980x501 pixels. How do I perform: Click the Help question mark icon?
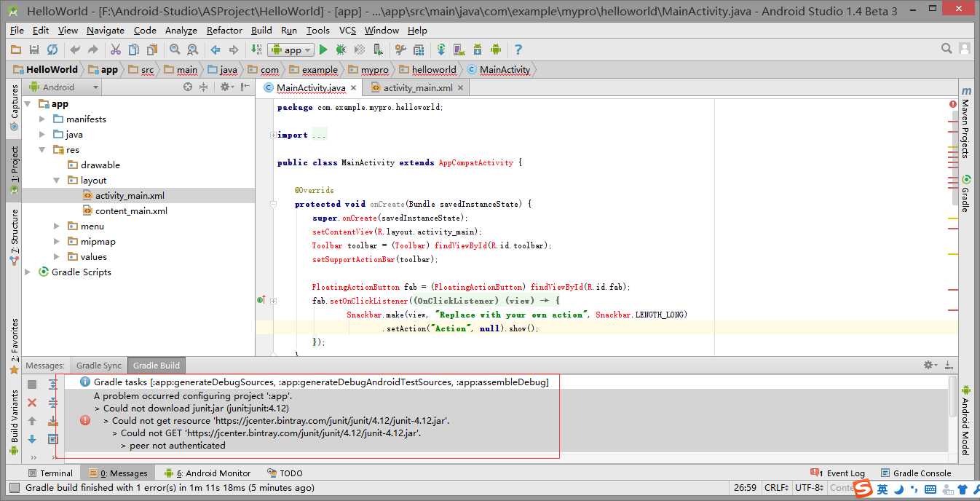click(x=518, y=50)
